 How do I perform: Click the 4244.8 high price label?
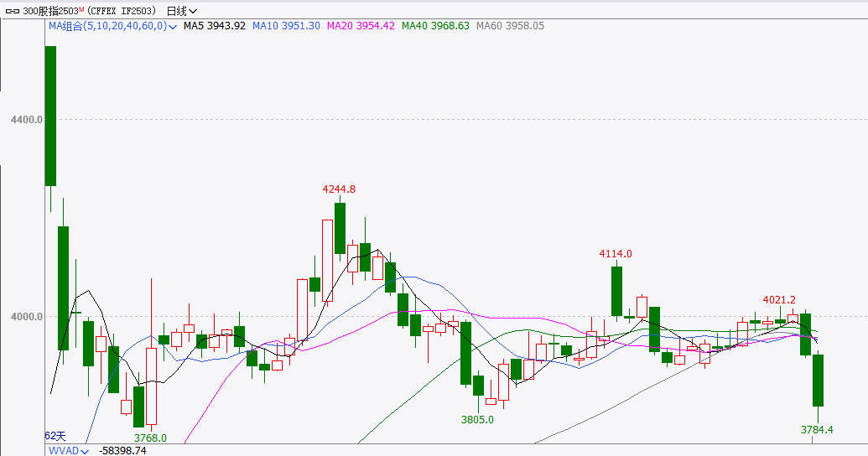(339, 189)
